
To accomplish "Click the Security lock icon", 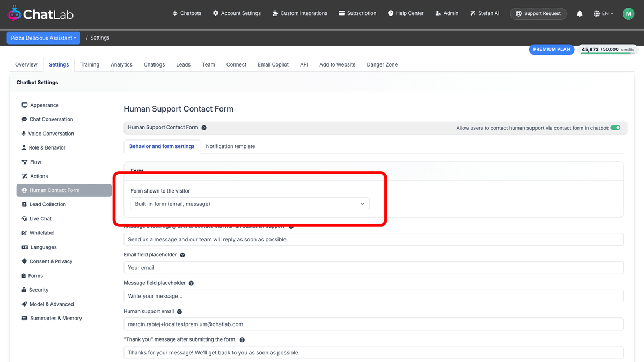I will (24, 290).
